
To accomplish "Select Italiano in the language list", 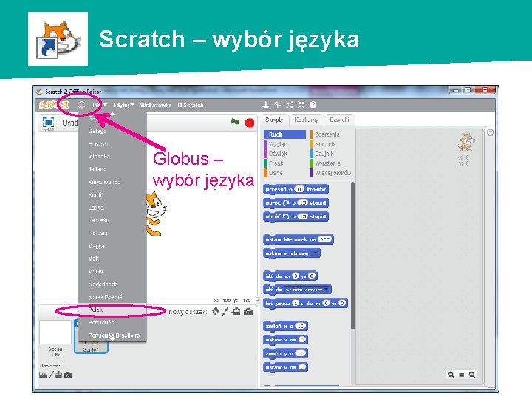I will (x=112, y=169).
